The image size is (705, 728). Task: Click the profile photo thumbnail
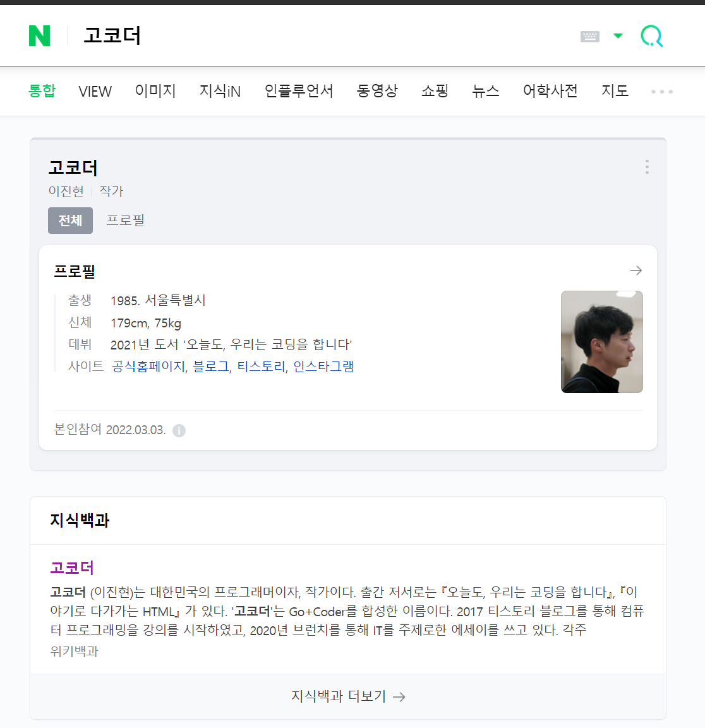pyautogui.click(x=602, y=342)
